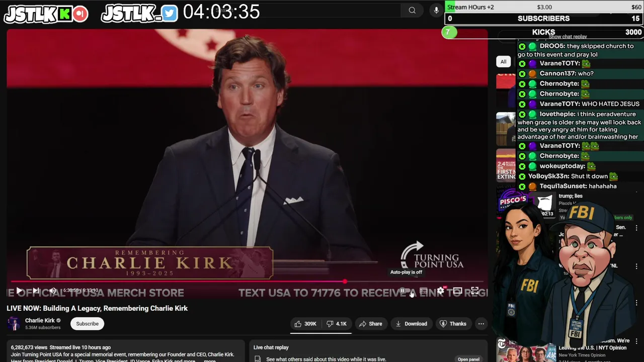Like the video with 309K likes

point(305,324)
